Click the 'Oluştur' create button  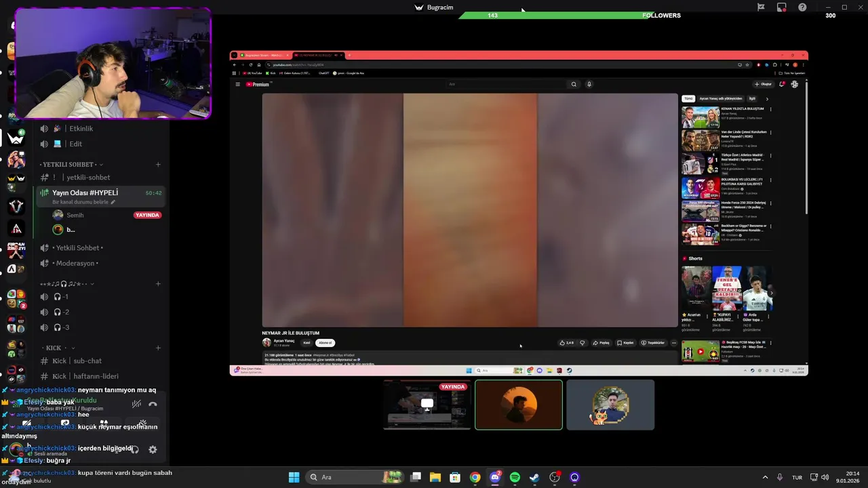click(764, 84)
